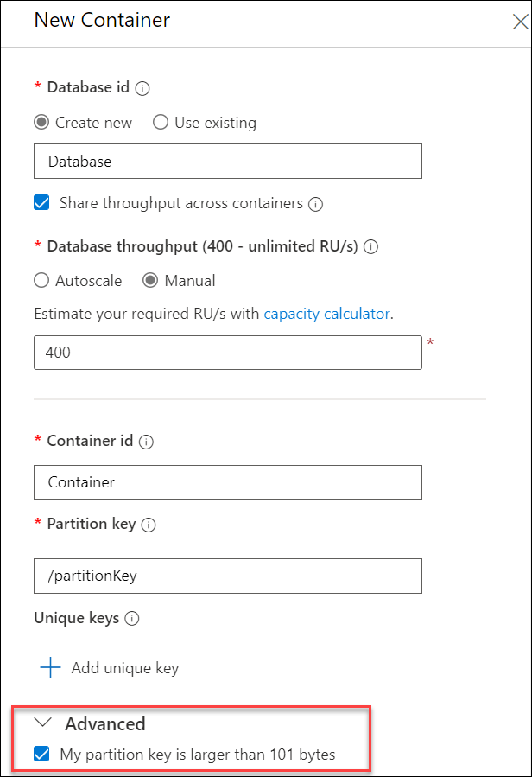The width and height of the screenshot is (532, 777).
Task: Click the /partitionKey input field
Action: 227,576
